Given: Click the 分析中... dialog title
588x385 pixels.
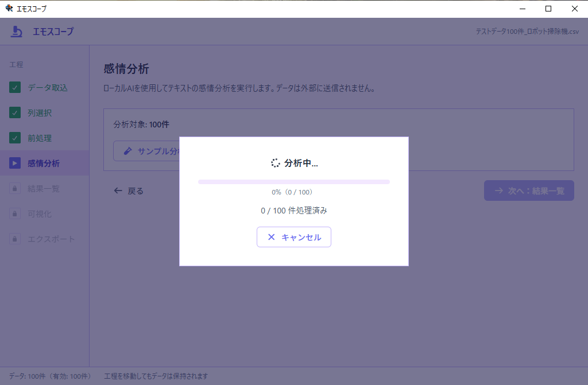Looking at the screenshot, I should (x=301, y=163).
